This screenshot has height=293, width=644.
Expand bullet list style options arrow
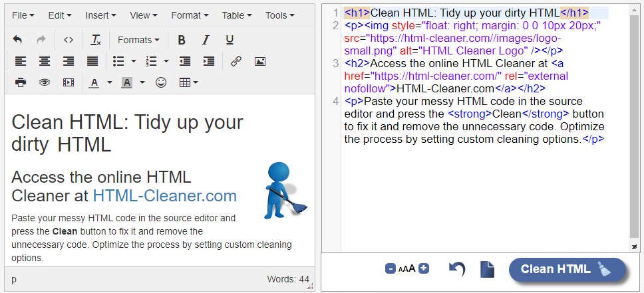134,62
